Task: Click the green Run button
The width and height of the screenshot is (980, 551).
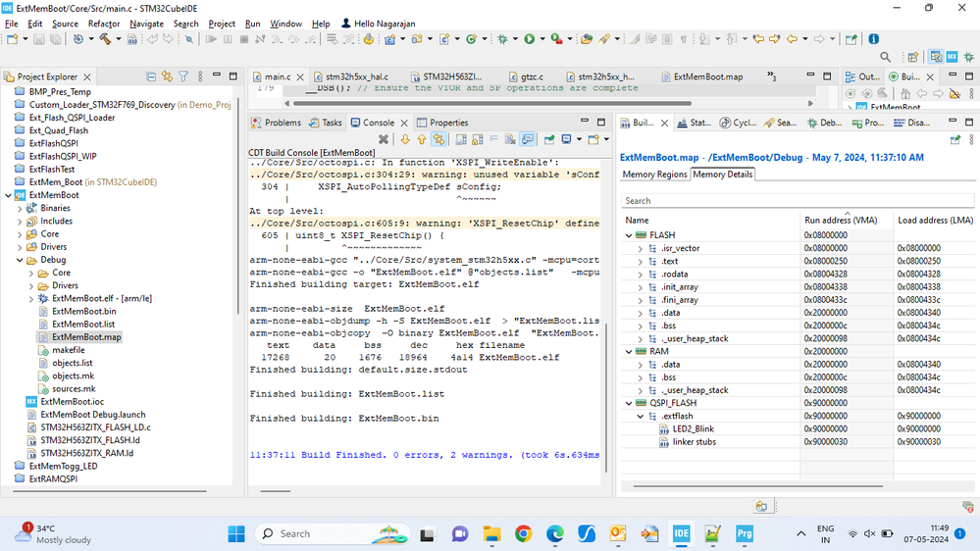Action: pyautogui.click(x=529, y=40)
